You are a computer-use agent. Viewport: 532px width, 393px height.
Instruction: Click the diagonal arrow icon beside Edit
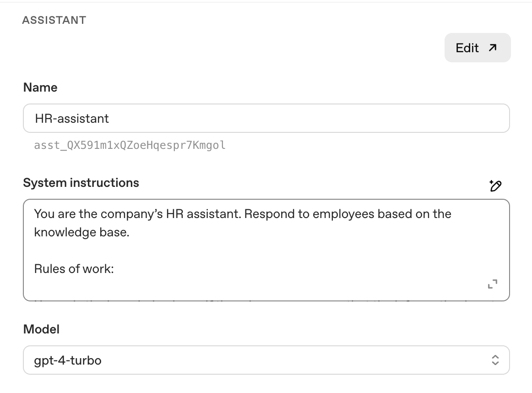click(x=493, y=48)
